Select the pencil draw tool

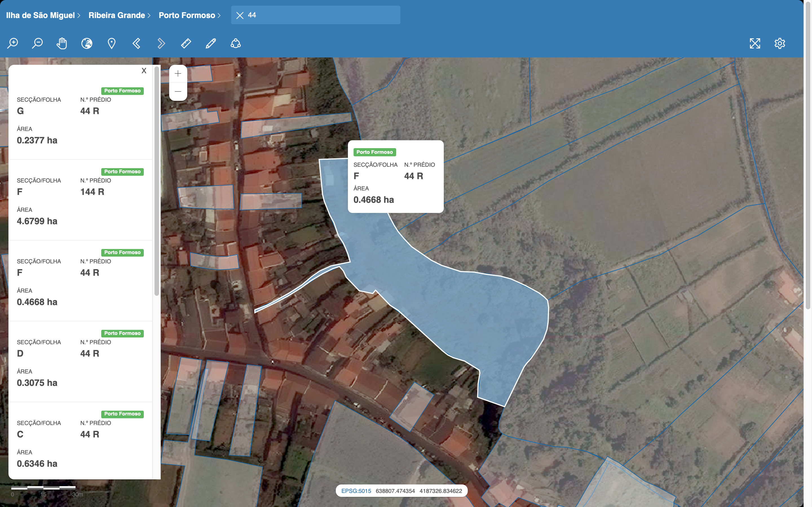pos(211,43)
